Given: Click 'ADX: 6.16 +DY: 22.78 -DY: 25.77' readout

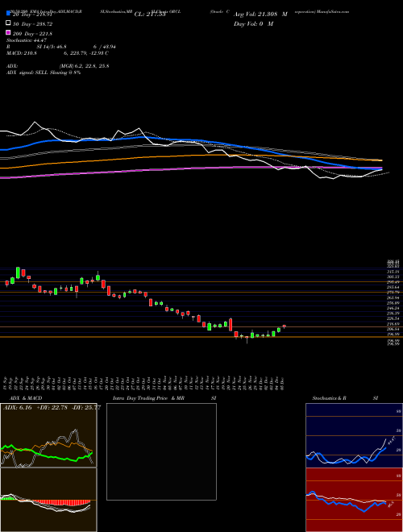Looking at the screenshot, I should pos(52,407).
